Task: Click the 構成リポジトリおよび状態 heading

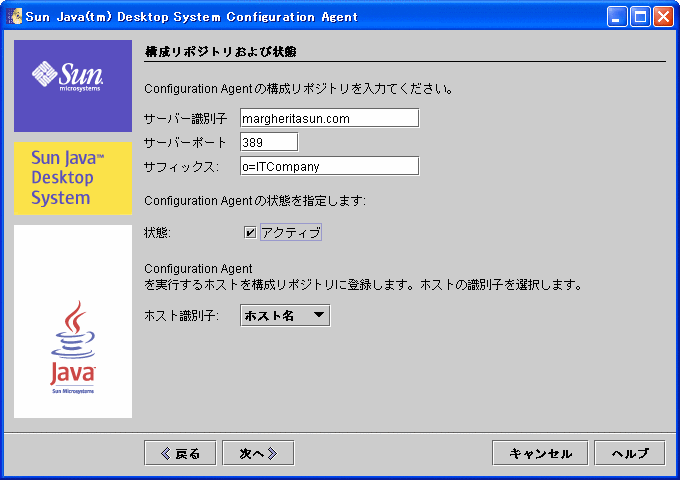Action: tap(221, 52)
